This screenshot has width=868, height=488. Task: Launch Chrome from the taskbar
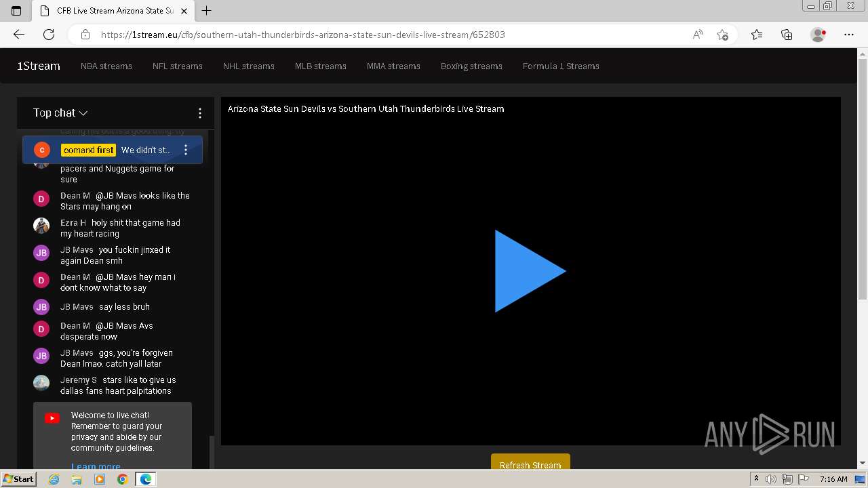pyautogui.click(x=122, y=479)
